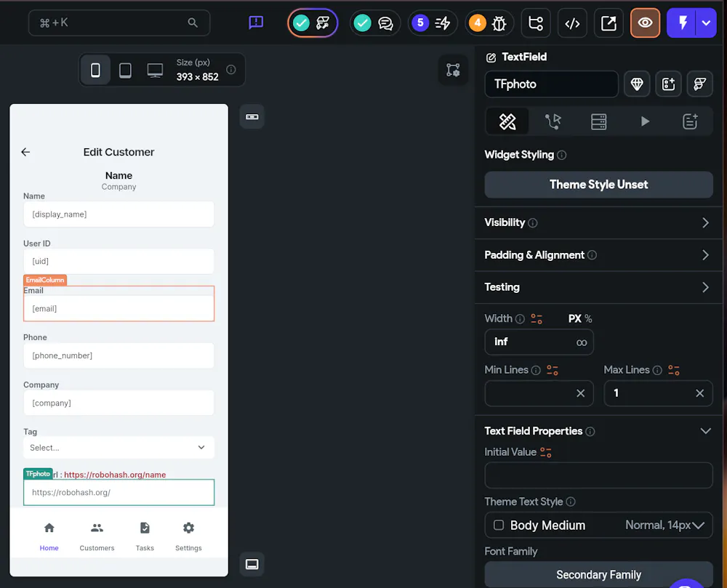Viewport: 727px width, 588px height.
Task: Open the feedback message icon in top bar
Action: [256, 23]
